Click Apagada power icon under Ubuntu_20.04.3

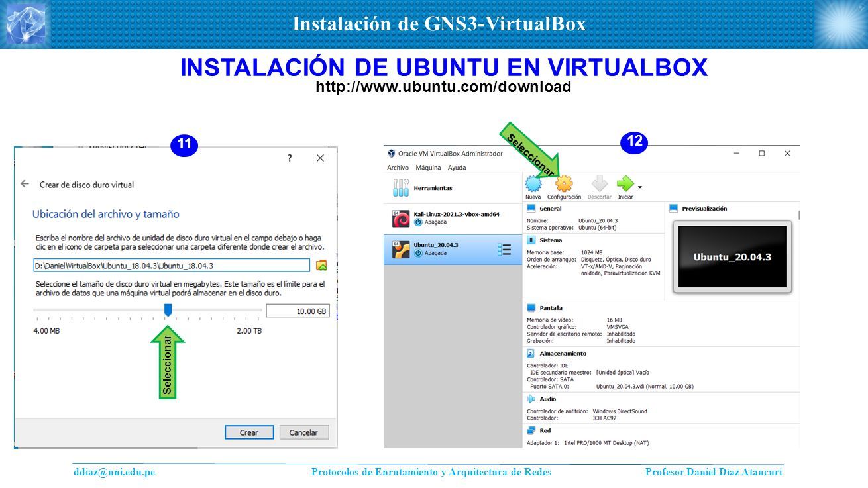[418, 253]
